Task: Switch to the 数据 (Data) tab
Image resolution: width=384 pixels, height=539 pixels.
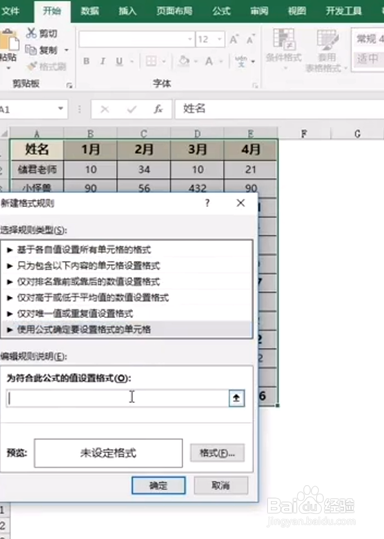Action: (90, 11)
